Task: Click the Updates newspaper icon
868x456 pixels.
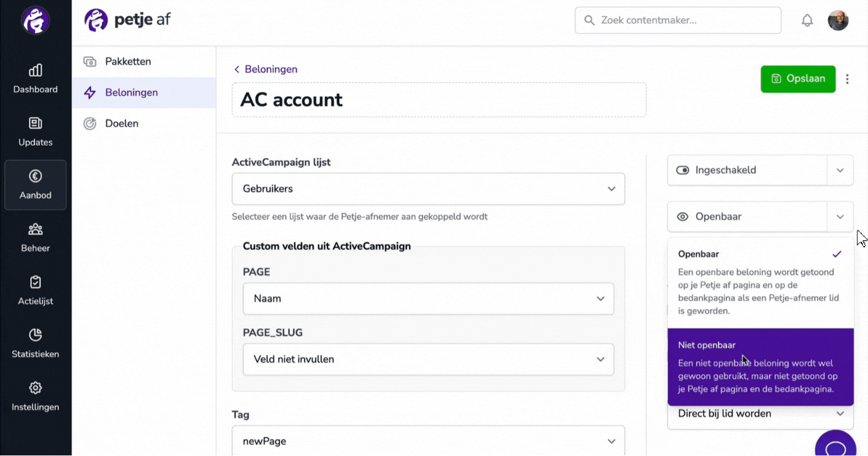Action: [36, 123]
